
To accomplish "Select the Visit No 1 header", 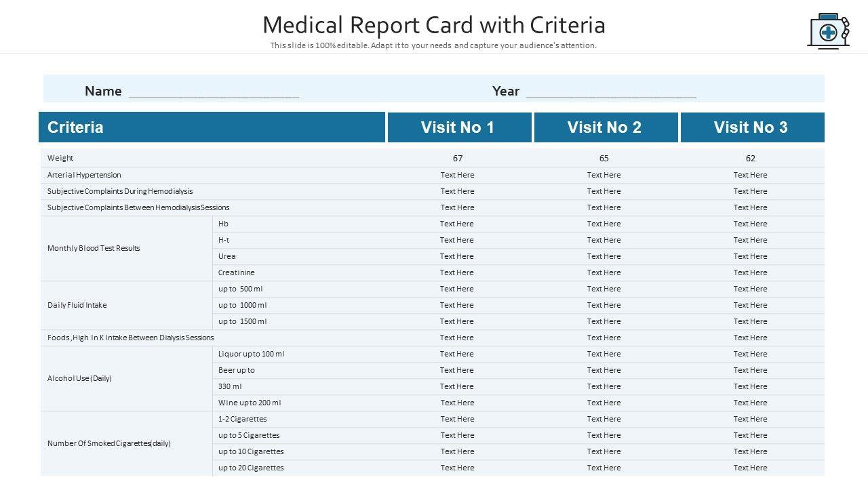I will coord(458,127).
